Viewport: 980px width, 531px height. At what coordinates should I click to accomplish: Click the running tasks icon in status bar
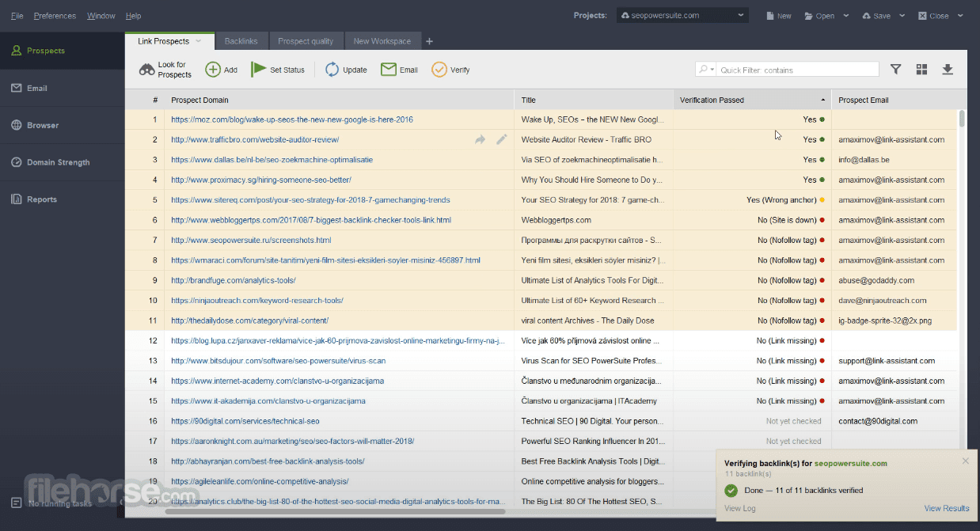click(x=16, y=503)
